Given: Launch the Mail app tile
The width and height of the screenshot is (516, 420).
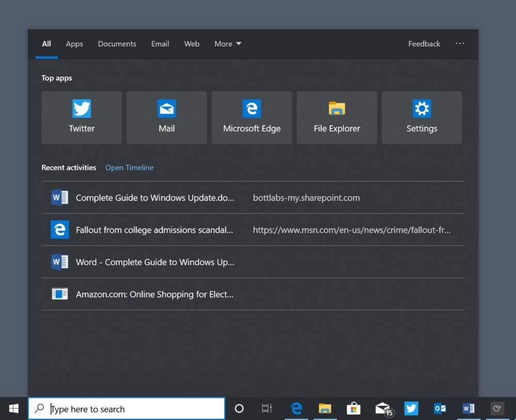Looking at the screenshot, I should coord(167,118).
